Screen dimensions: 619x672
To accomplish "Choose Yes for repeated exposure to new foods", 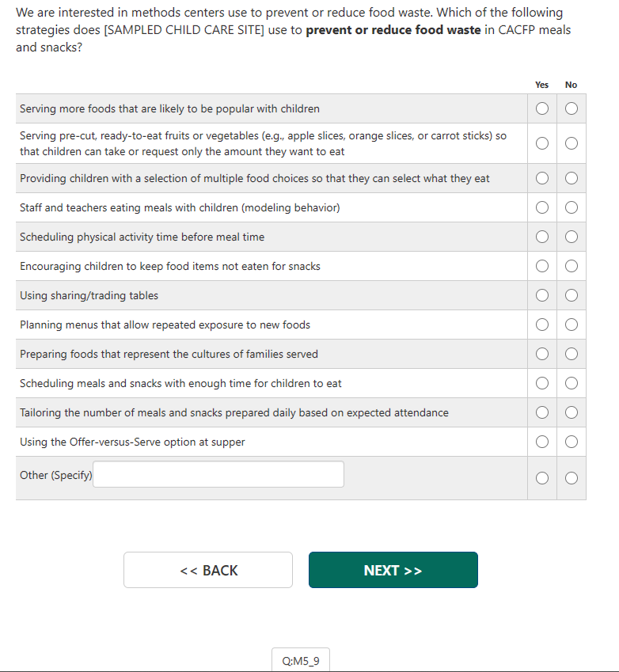I will [x=542, y=325].
